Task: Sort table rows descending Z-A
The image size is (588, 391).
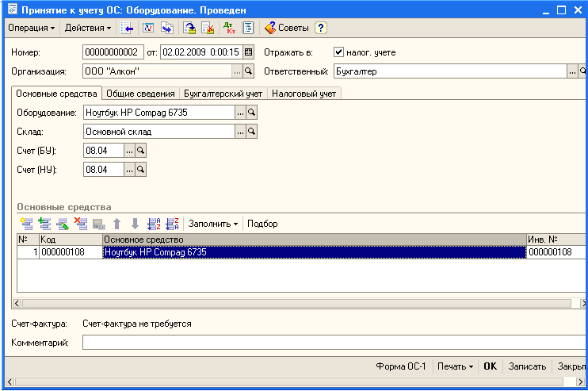Action: (x=172, y=224)
